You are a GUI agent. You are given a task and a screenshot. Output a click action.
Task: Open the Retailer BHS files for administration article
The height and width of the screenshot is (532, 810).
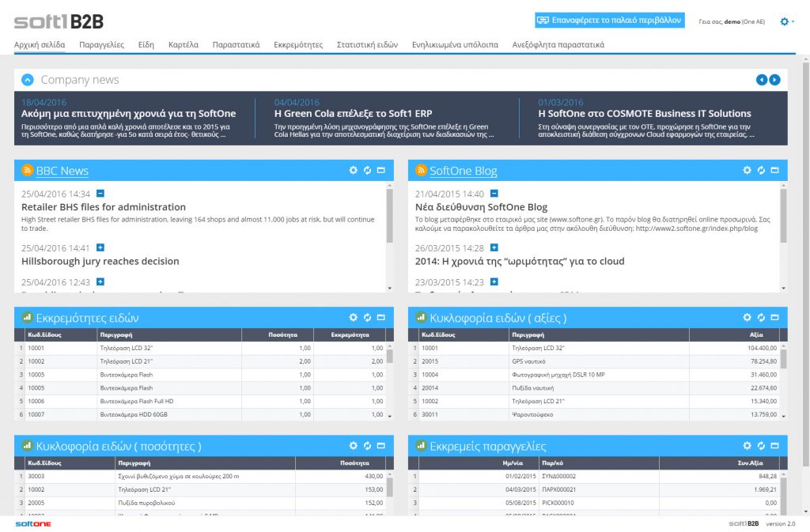pos(104,207)
